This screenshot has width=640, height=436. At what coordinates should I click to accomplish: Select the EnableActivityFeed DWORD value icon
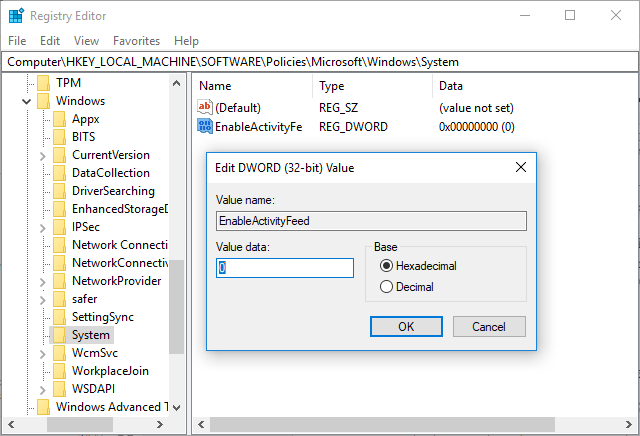(x=204, y=126)
